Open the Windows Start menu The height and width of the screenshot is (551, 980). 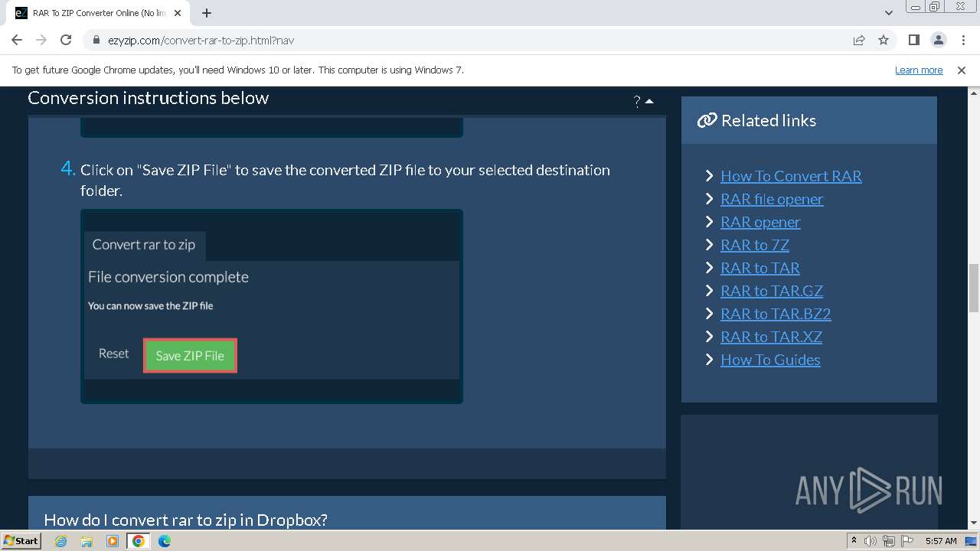tap(21, 540)
